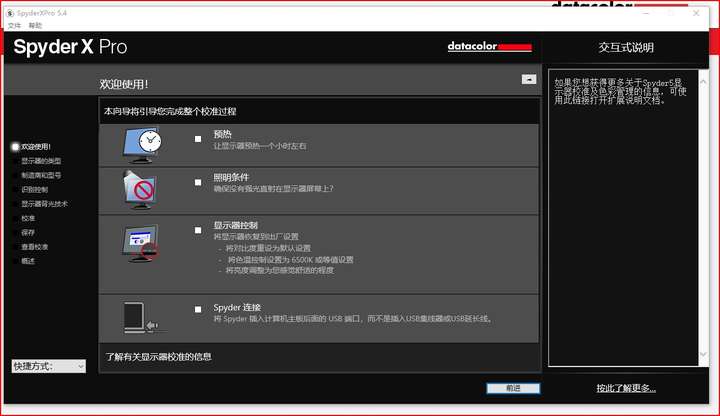
Task: Open the 按此了解更多 link
Action: [x=626, y=388]
